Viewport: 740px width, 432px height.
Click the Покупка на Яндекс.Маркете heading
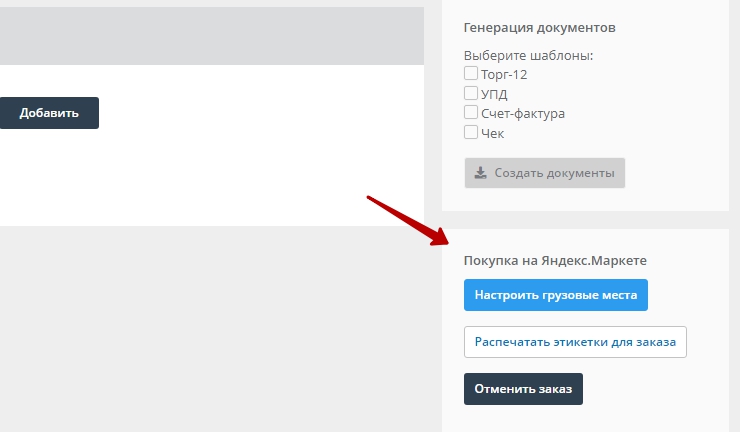click(x=555, y=261)
